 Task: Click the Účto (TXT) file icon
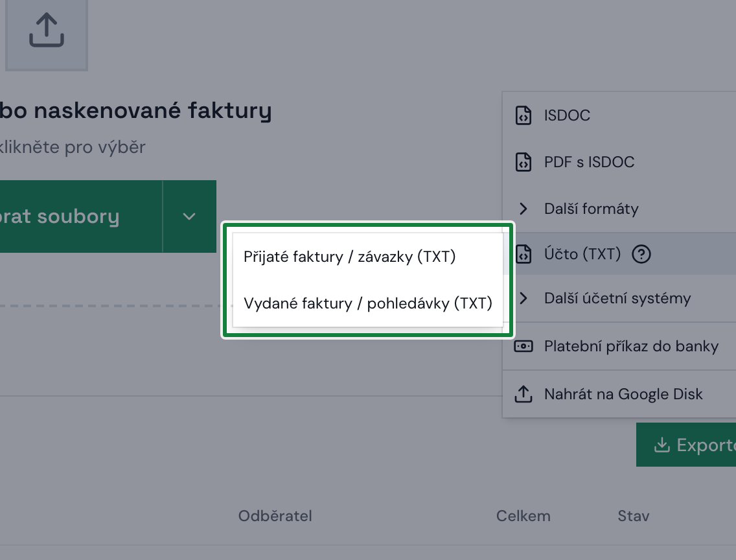[523, 254]
